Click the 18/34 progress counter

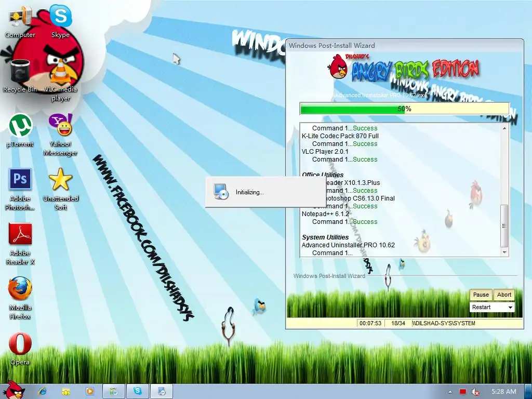pyautogui.click(x=398, y=323)
